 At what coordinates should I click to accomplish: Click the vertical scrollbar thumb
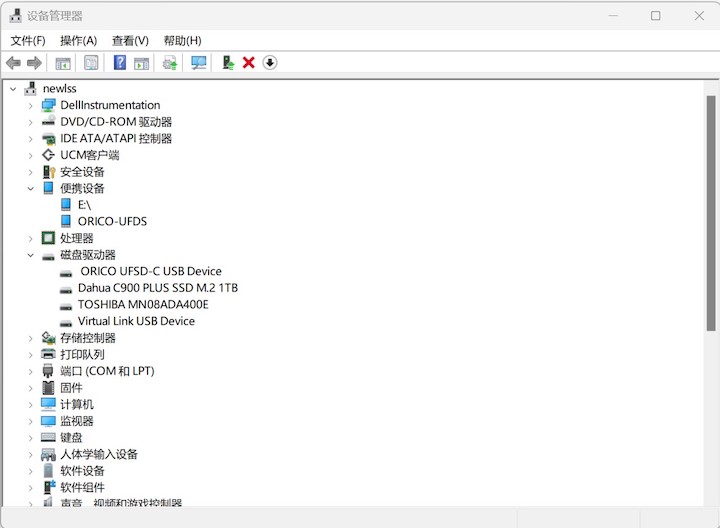pyautogui.click(x=711, y=210)
